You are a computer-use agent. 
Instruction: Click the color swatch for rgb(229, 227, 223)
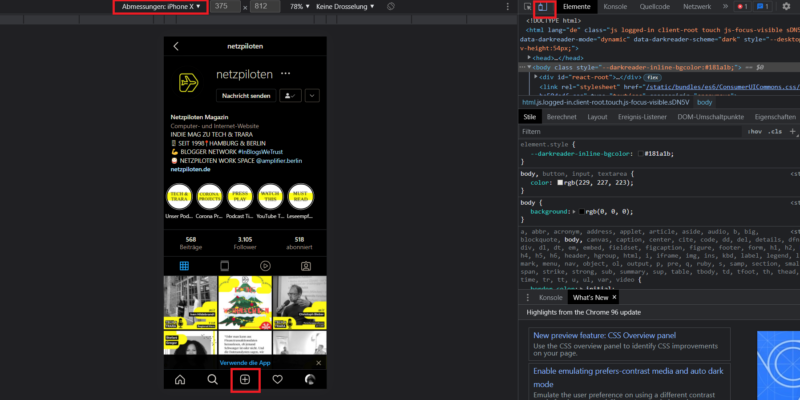click(558, 183)
